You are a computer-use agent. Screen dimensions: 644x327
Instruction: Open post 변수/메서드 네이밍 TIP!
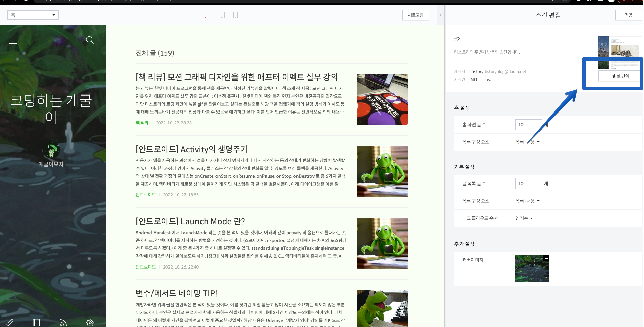(x=176, y=293)
